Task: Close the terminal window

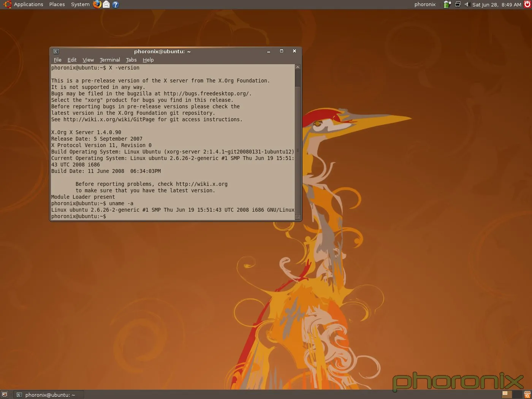Action: click(294, 51)
